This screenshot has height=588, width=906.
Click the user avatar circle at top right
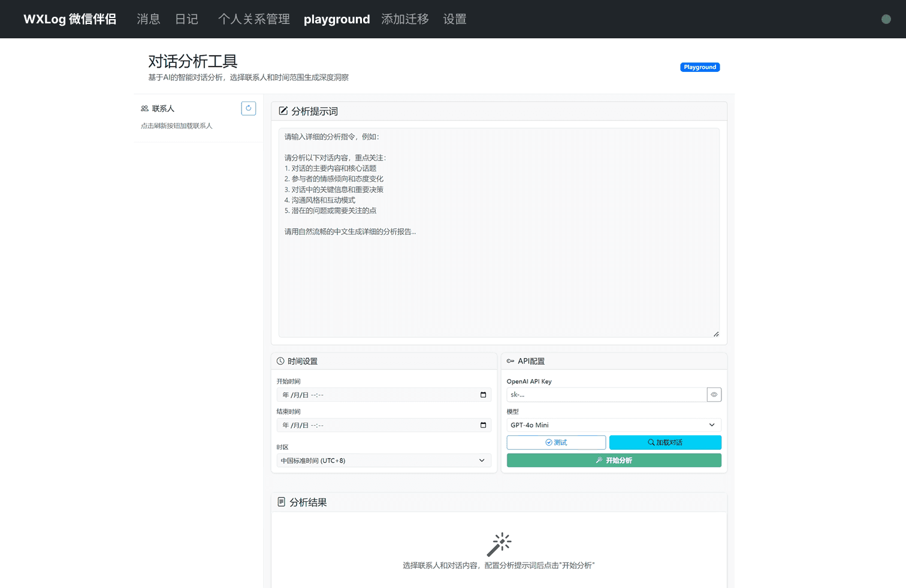(x=886, y=19)
